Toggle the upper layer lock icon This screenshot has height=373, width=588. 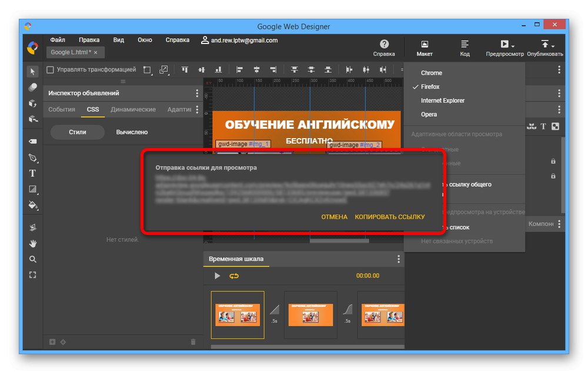(553, 161)
